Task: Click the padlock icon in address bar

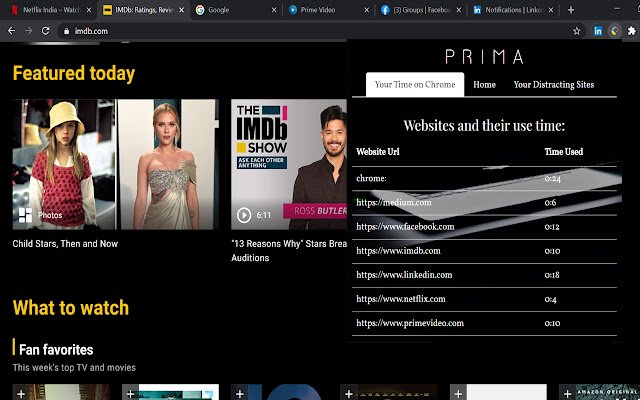Action: [x=66, y=31]
